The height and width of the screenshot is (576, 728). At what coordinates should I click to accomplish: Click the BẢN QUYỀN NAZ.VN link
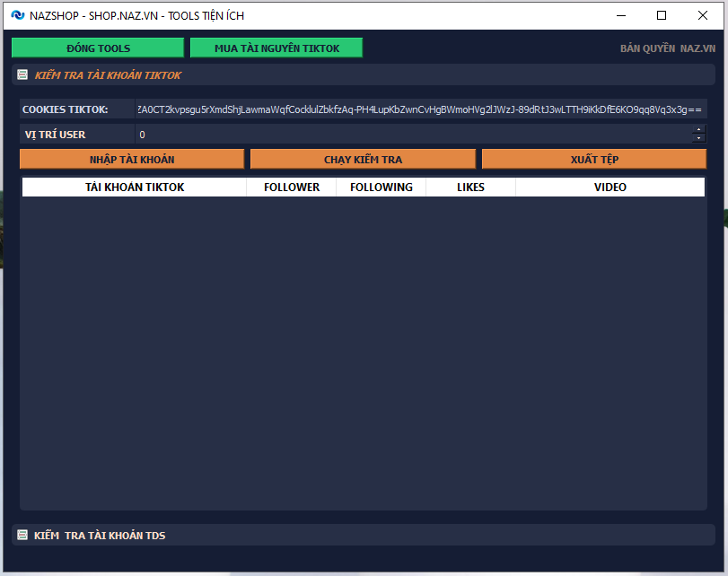coord(668,48)
